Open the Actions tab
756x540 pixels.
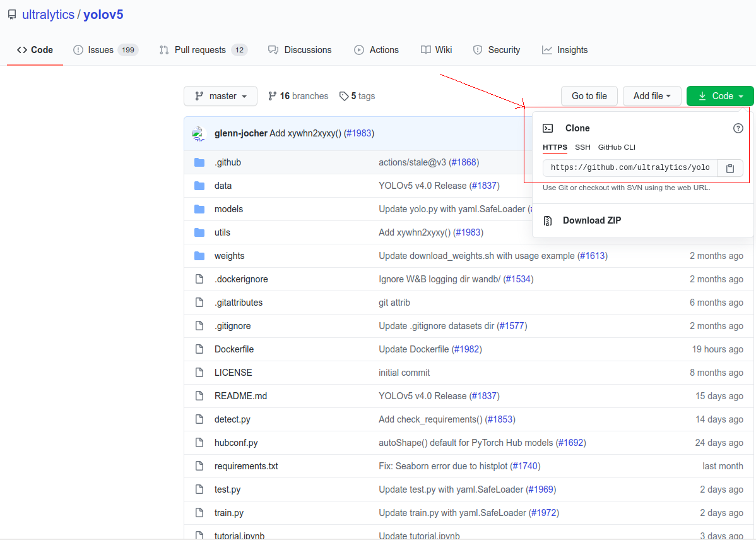pos(377,50)
